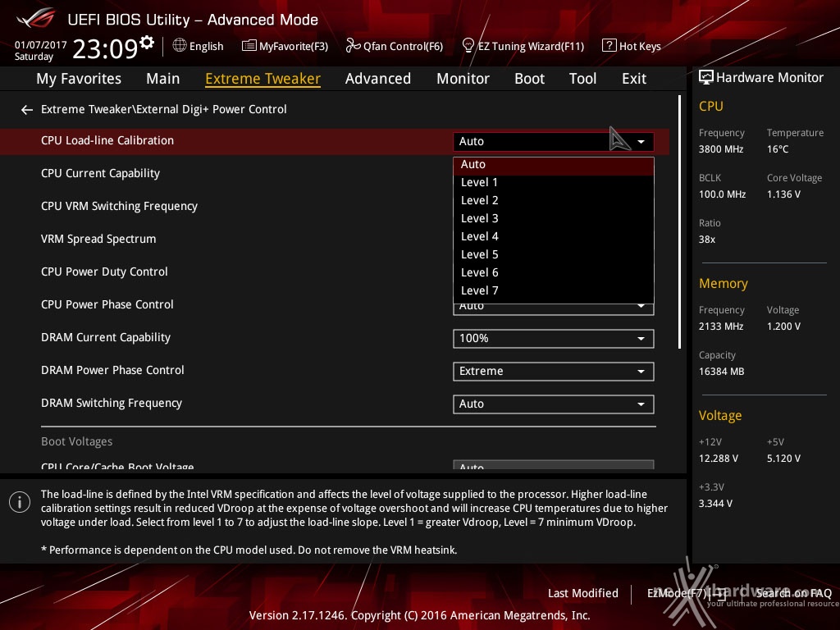Switch to Main tab
The height and width of the screenshot is (630, 840).
163,79
